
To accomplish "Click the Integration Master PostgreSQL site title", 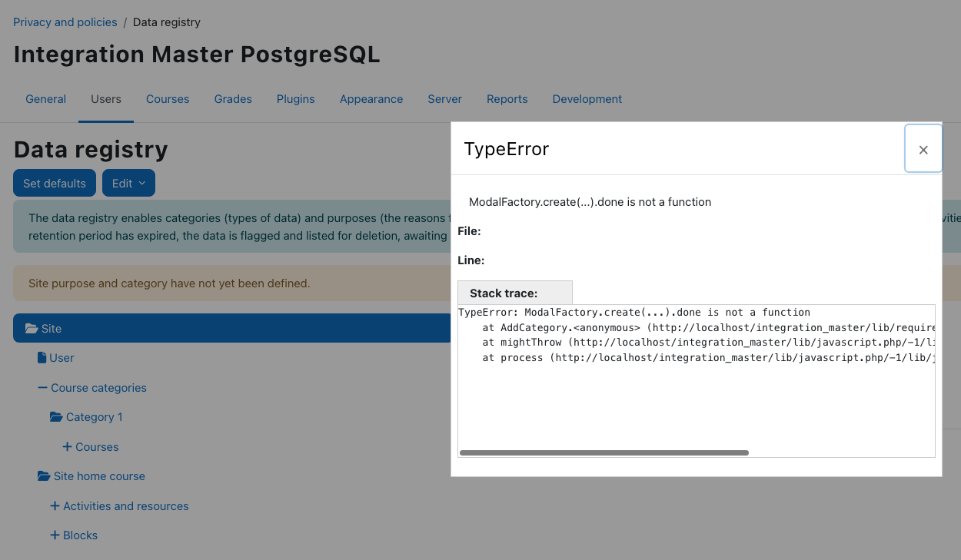I will tap(197, 55).
